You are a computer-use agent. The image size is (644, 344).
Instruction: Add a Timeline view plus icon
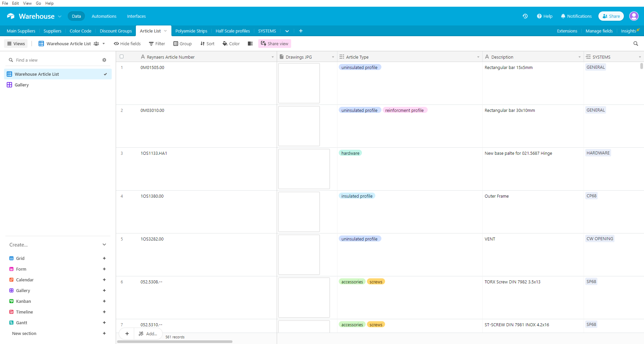(x=104, y=312)
